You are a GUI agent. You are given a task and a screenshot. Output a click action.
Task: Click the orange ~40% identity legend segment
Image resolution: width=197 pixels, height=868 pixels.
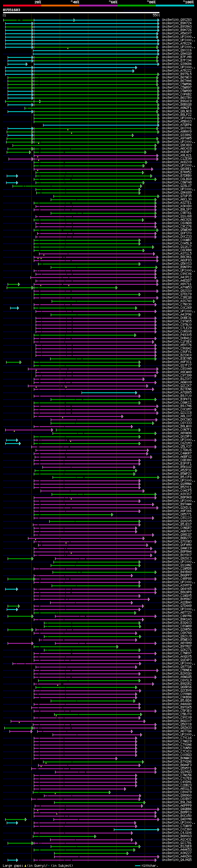pos(60,6)
